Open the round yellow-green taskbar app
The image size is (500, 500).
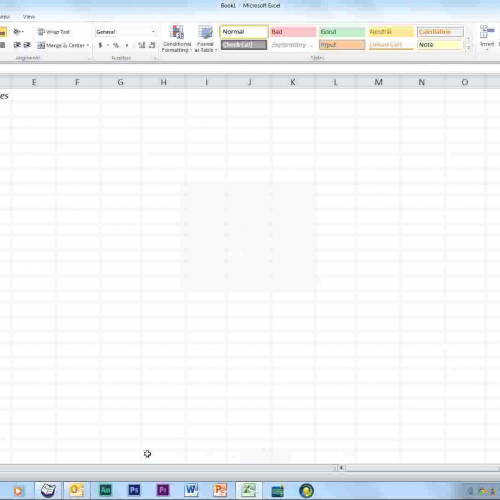click(306, 491)
